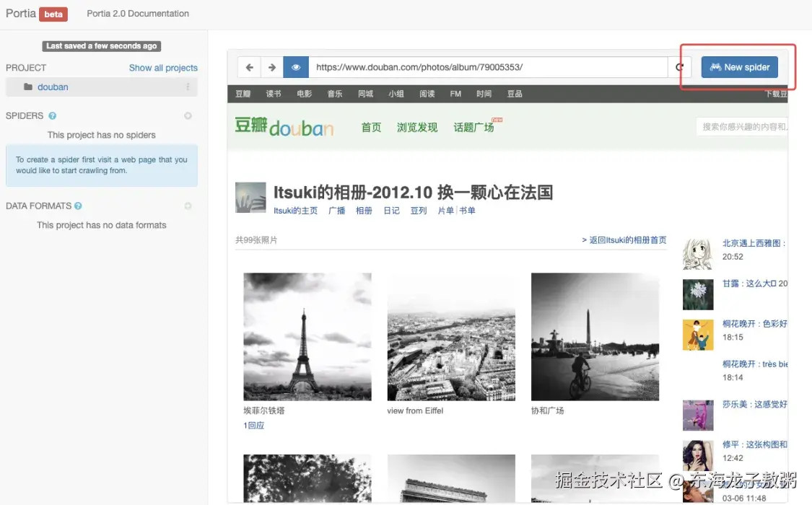Click the 共99张照片 photo count text
The width and height of the screenshot is (812, 505).
[x=256, y=240]
